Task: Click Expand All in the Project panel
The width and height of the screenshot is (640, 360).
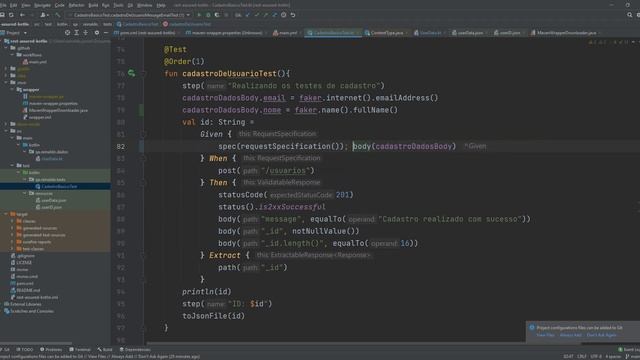Action: click(76, 33)
